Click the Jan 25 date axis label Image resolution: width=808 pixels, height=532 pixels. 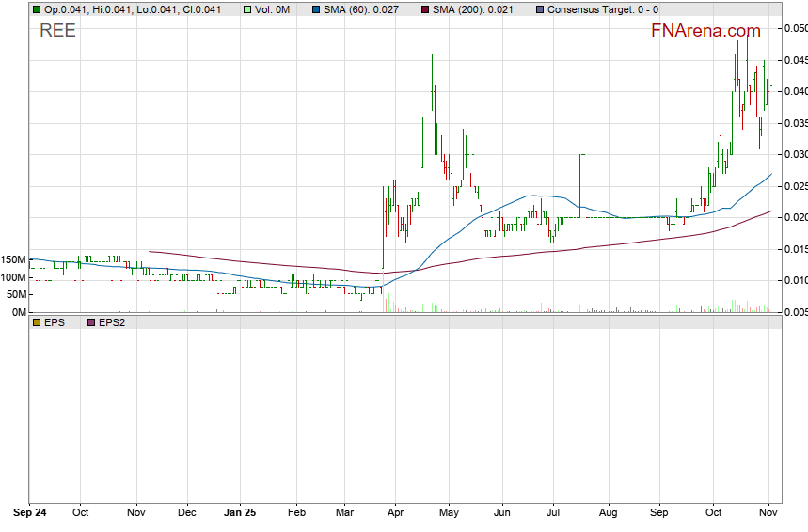(239, 513)
